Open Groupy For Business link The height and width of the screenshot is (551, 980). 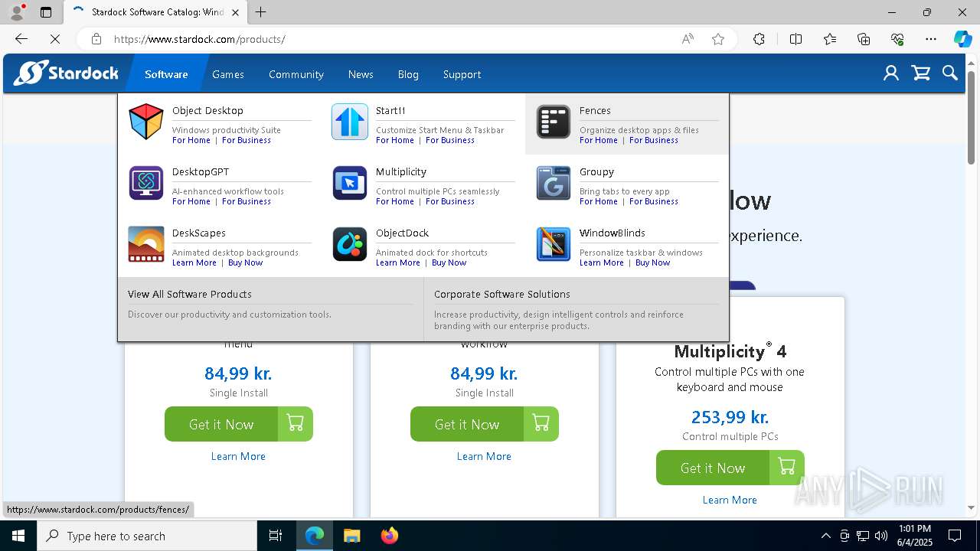tap(654, 201)
